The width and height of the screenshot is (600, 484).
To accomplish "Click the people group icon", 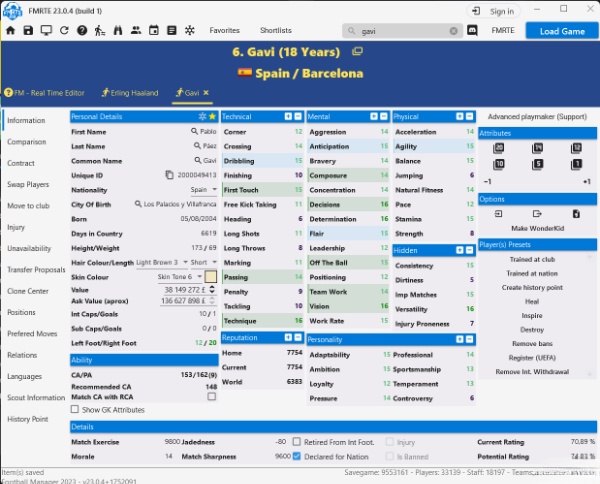I will coord(136,30).
